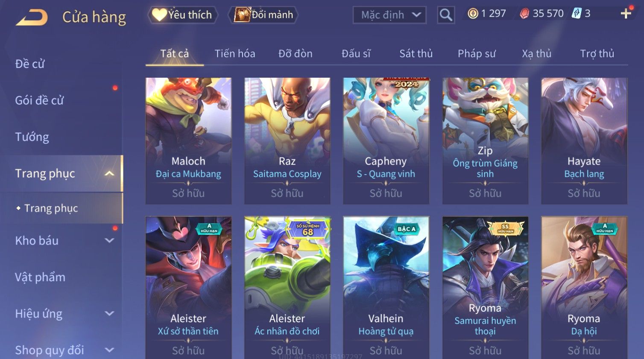Switch to the Sát thủ tab
Image resolution: width=644 pixels, height=359 pixels.
(x=416, y=54)
